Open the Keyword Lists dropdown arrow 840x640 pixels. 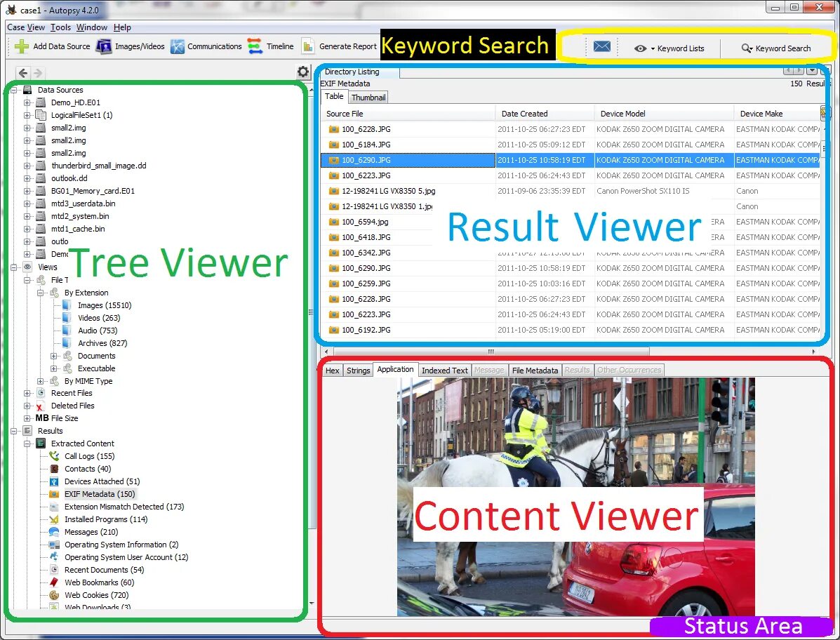pos(653,48)
